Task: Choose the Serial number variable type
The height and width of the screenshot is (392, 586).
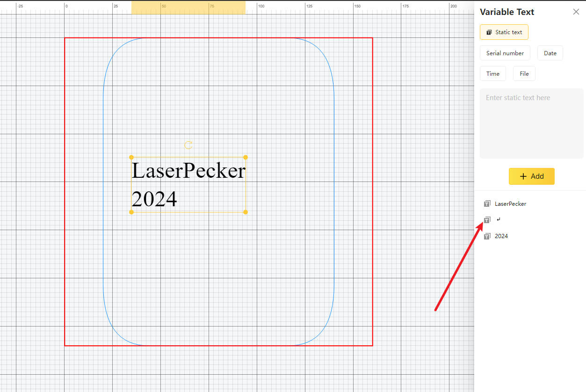Action: coord(505,53)
